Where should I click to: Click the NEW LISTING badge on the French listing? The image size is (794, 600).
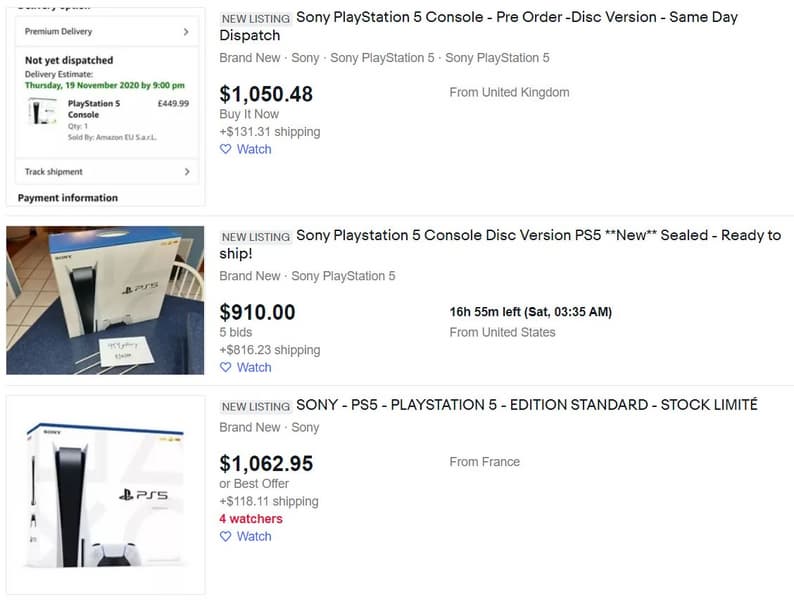(x=255, y=406)
